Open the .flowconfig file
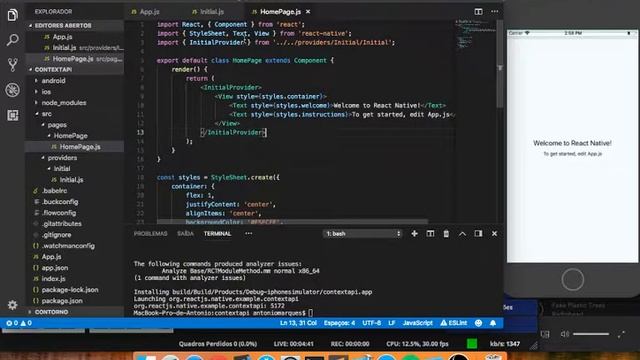This screenshot has height=360, width=640. coord(59,213)
